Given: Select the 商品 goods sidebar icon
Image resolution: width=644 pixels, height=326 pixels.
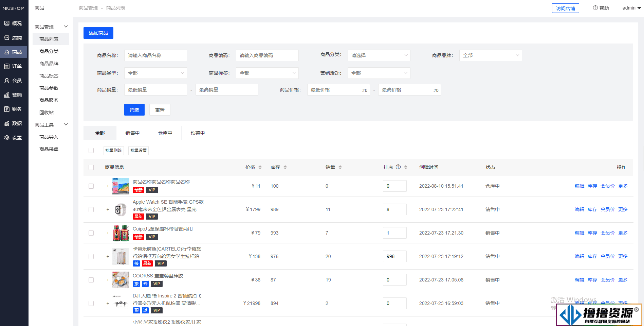Looking at the screenshot, I should point(7,52).
